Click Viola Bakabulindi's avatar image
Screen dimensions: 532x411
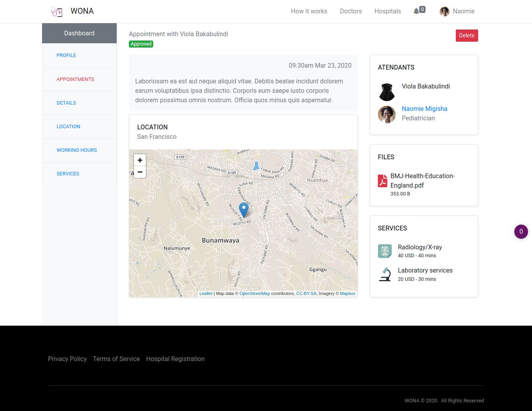pyautogui.click(x=387, y=92)
